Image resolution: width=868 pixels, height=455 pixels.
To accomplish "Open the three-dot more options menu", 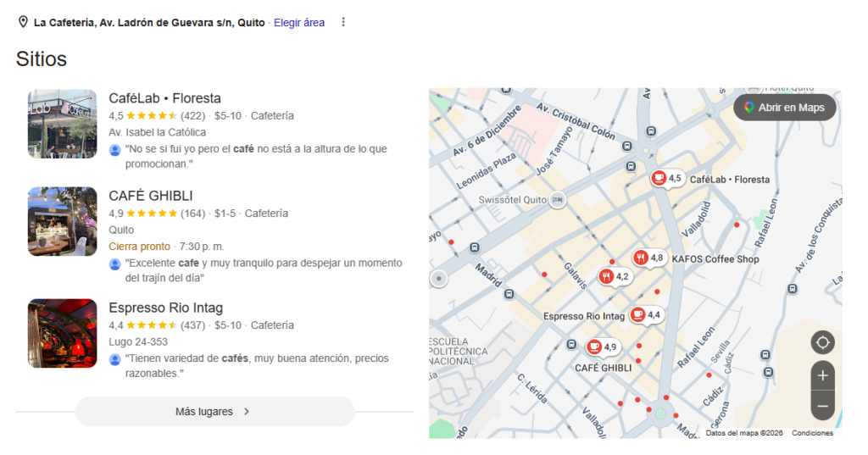I will coord(343,22).
